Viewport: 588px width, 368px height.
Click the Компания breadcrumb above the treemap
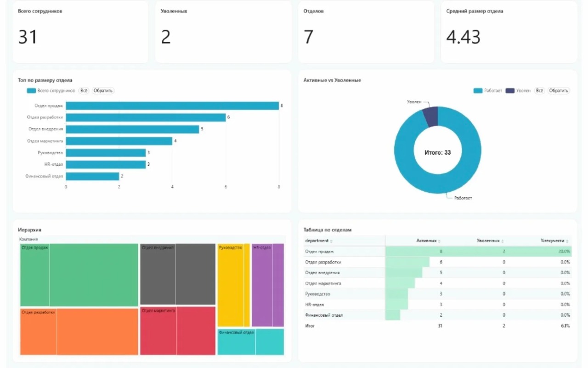28,239
